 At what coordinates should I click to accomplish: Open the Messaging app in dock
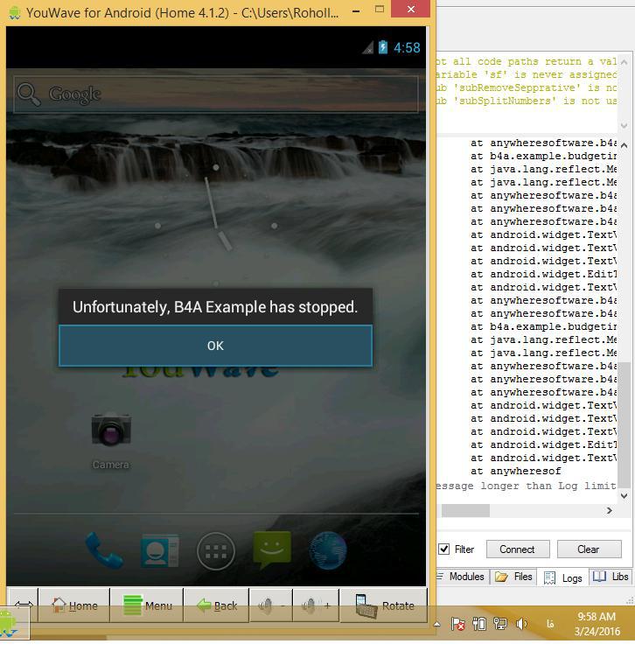[x=272, y=549]
